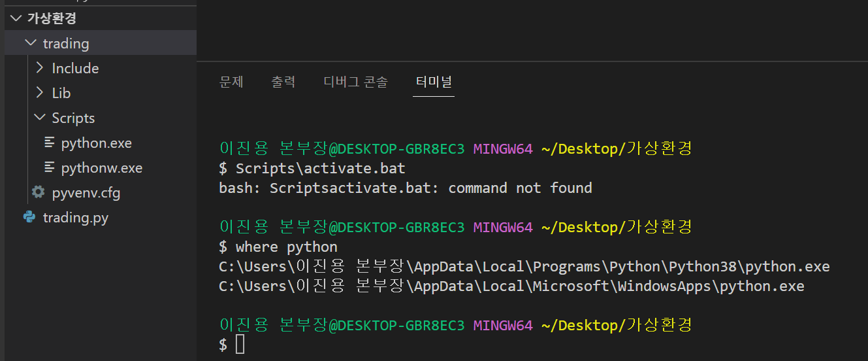Click the 'where python' command text
The height and width of the screenshot is (361, 868).
[287, 247]
